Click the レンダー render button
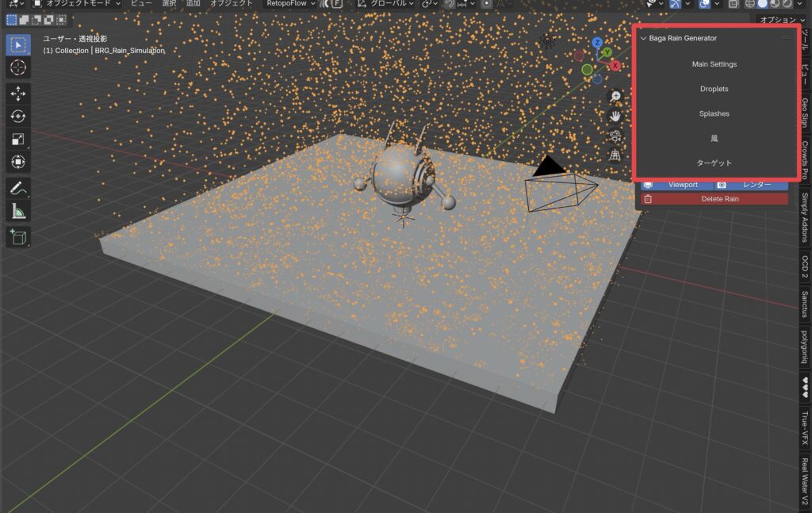 (752, 184)
